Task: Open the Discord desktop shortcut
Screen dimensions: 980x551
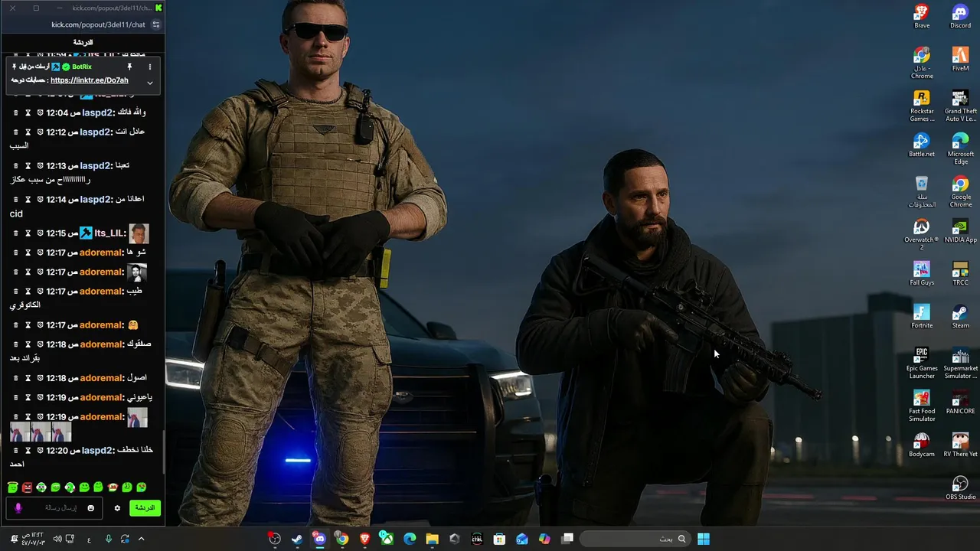Action: point(960,16)
